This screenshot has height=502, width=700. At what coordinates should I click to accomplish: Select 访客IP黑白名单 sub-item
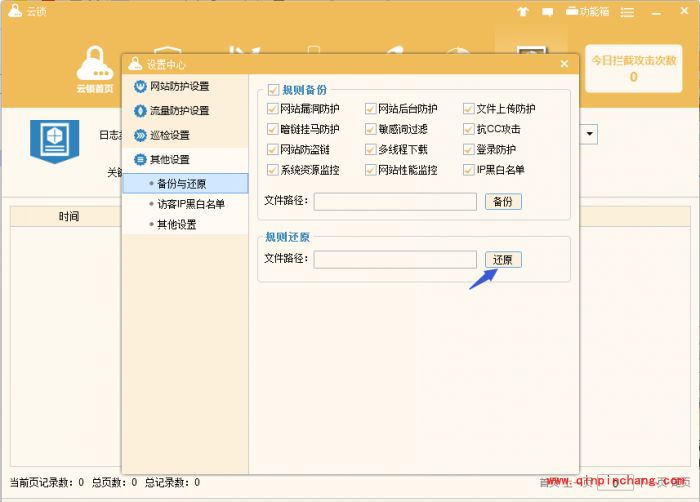[x=185, y=204]
